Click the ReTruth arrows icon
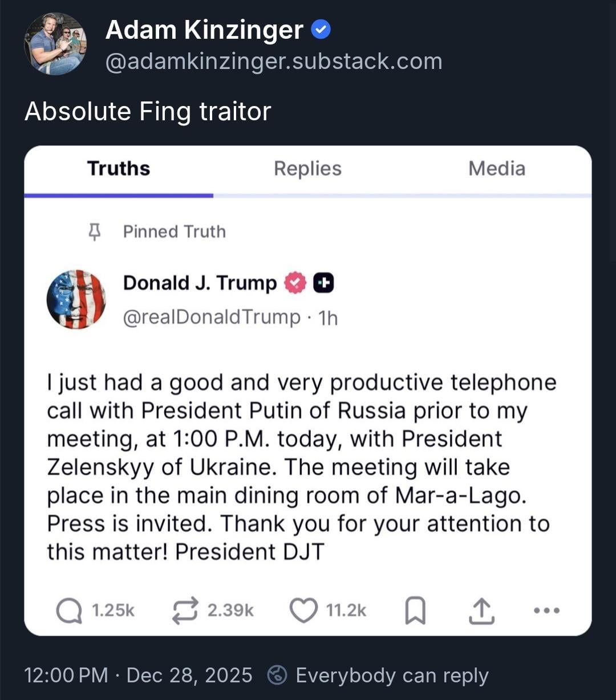This screenshot has width=616, height=700. (x=185, y=611)
